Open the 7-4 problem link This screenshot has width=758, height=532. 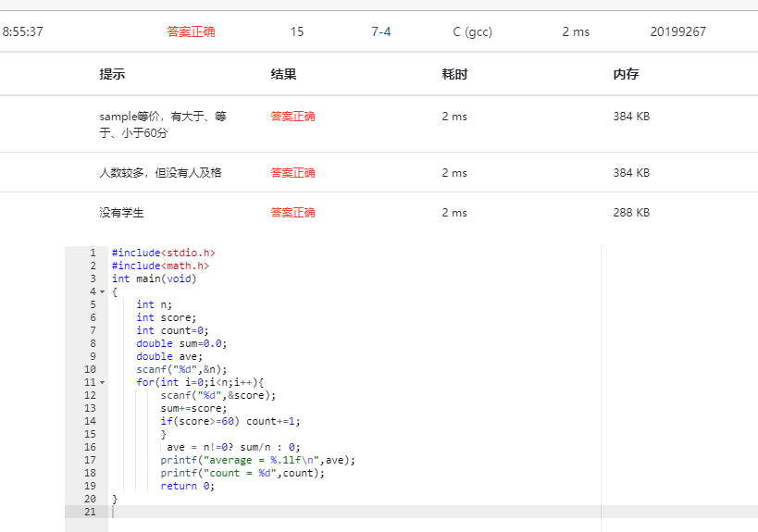click(x=380, y=31)
